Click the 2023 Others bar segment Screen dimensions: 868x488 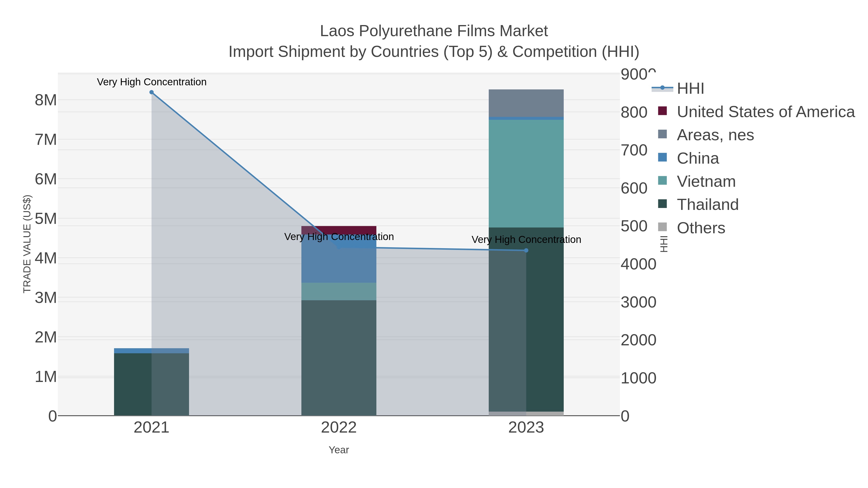point(526,414)
